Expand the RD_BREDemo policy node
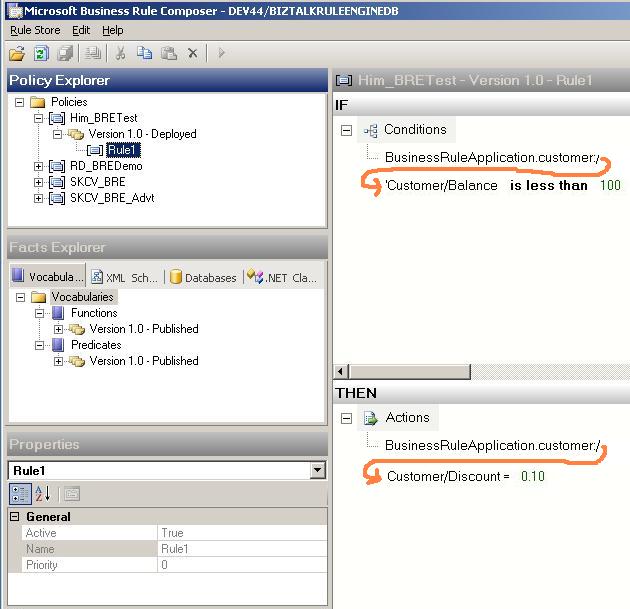This screenshot has height=609, width=630. tap(39, 166)
